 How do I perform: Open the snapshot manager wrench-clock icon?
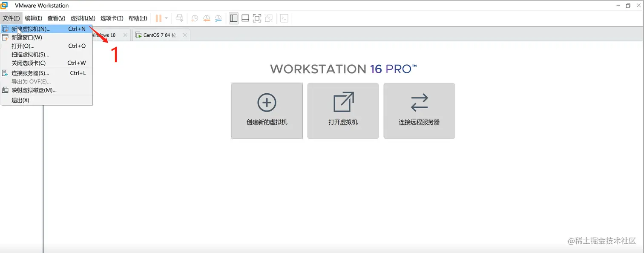[x=218, y=18]
